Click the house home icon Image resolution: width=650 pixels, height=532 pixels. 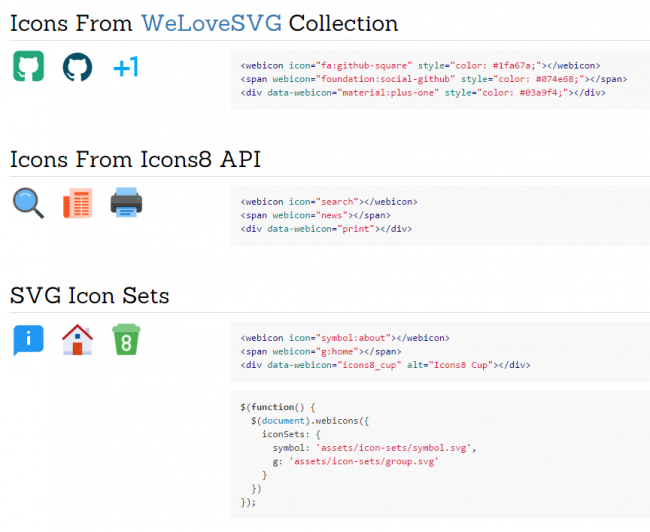[78, 340]
